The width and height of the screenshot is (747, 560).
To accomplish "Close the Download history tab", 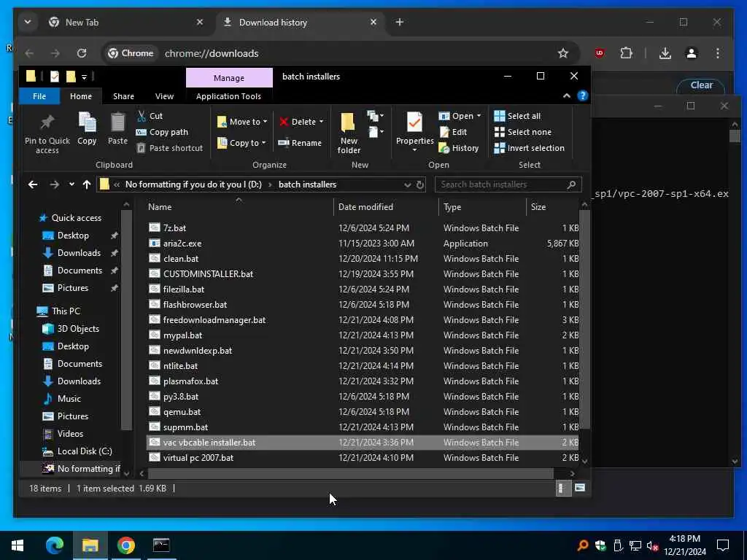I will tap(373, 22).
